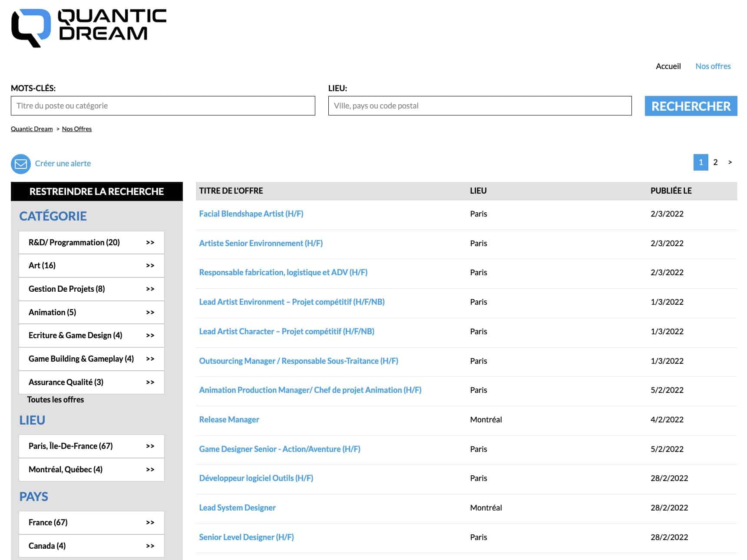
Task: Go to results page 2
Action: pos(715,162)
